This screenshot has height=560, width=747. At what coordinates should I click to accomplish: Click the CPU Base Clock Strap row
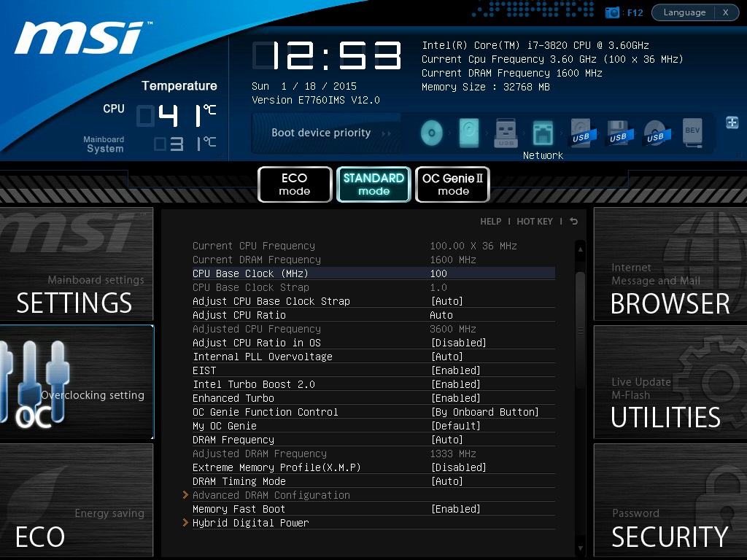(373, 287)
